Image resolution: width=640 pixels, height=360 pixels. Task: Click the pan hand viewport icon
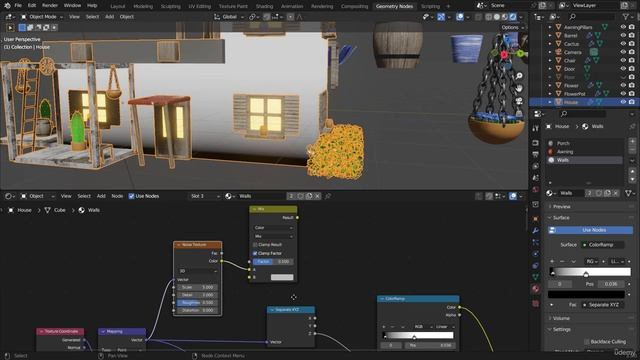519,88
